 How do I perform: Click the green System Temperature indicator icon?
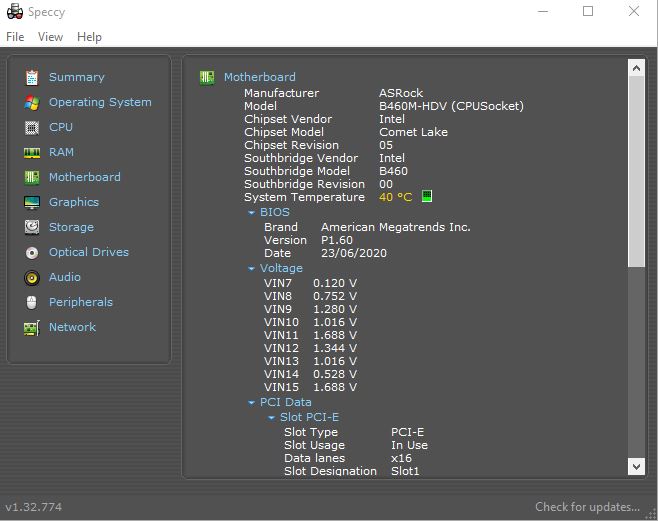pos(427,196)
